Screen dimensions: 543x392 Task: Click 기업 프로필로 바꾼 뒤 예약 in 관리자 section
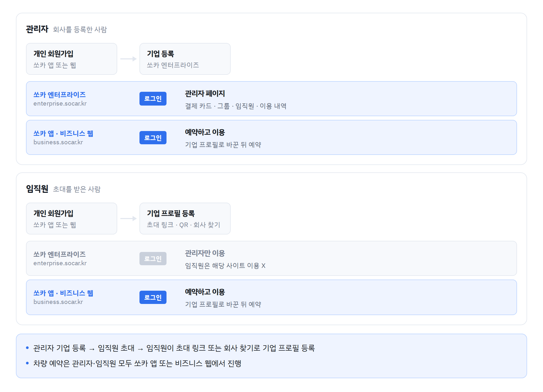(223, 145)
